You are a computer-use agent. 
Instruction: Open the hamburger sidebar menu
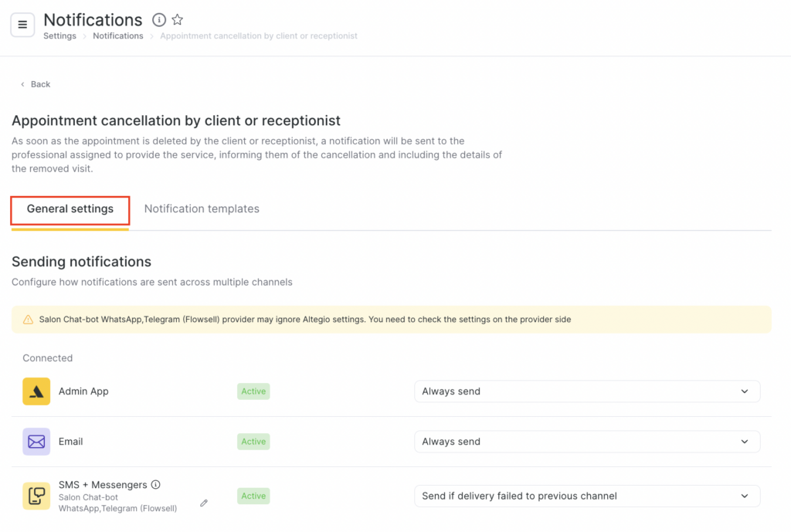[22, 25]
